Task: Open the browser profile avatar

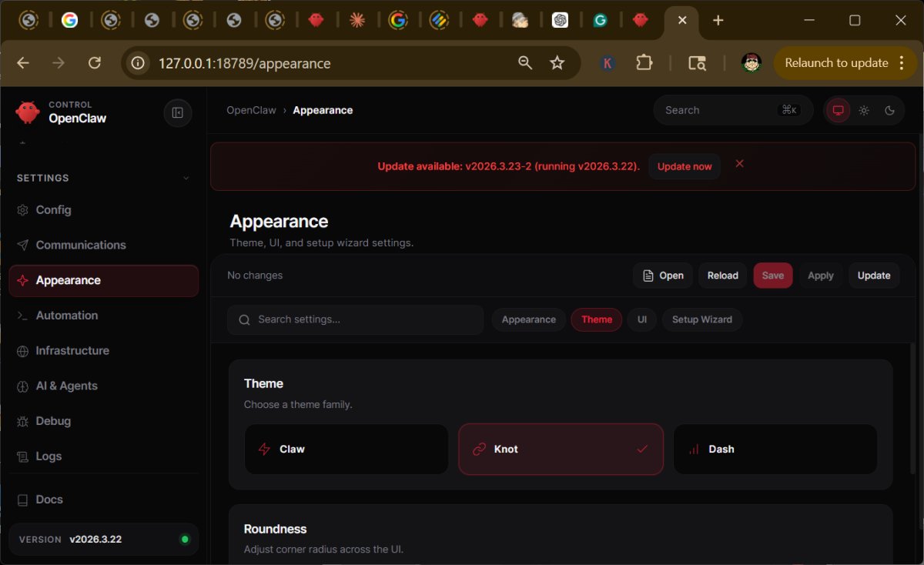Action: coord(752,63)
